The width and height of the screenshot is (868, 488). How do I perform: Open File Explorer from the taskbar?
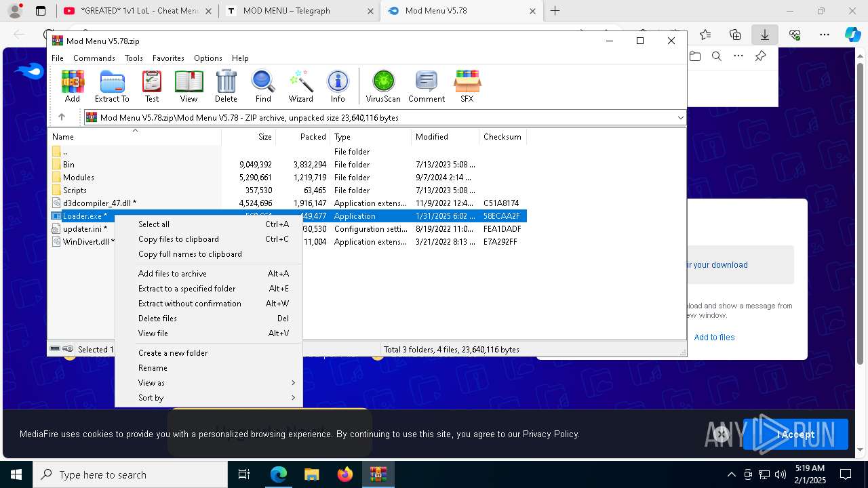point(312,474)
